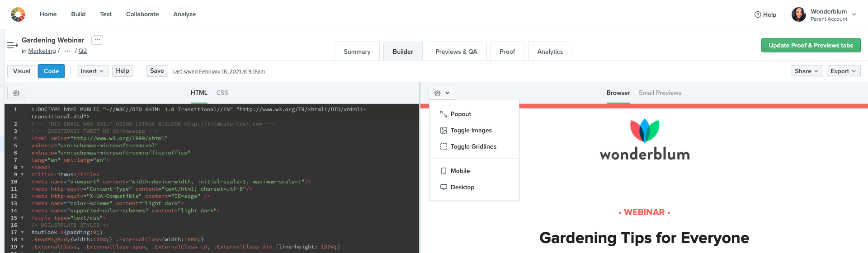Open Collaborate in top navigation
Image resolution: width=868 pixels, height=253 pixels.
(x=142, y=14)
